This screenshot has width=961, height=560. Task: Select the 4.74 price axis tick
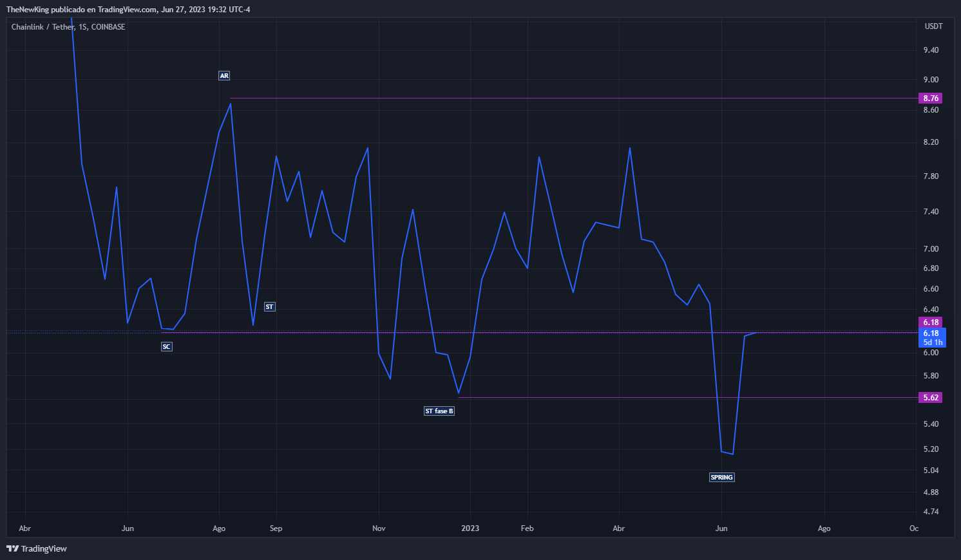click(931, 512)
